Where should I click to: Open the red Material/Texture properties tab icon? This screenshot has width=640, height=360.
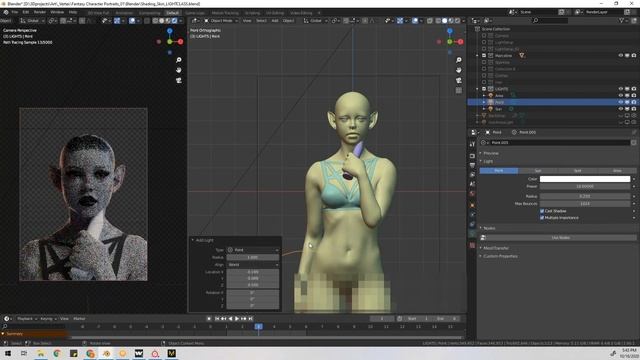(472, 245)
